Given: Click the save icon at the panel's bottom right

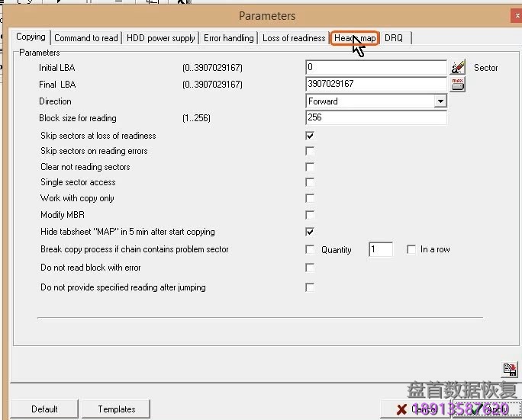Looking at the screenshot, I should coord(510,370).
